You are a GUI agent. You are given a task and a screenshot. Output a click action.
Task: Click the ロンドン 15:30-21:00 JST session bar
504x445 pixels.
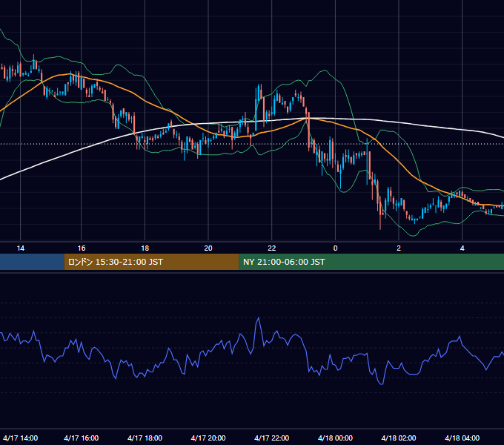click(x=151, y=262)
